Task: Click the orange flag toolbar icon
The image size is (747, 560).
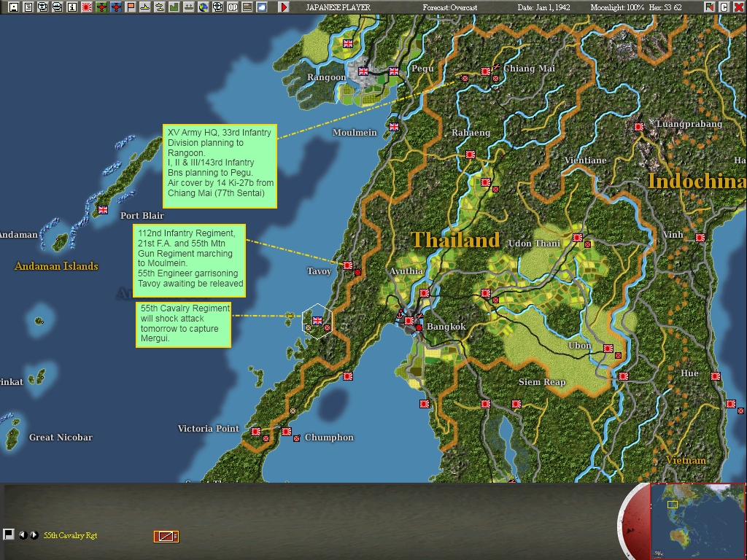Action: coord(131,7)
